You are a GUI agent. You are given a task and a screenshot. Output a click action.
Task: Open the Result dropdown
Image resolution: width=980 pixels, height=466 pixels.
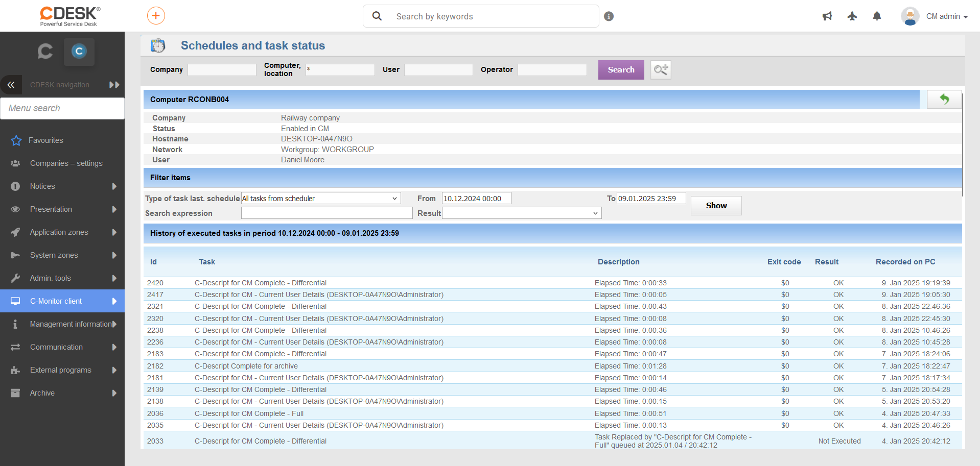coord(522,213)
